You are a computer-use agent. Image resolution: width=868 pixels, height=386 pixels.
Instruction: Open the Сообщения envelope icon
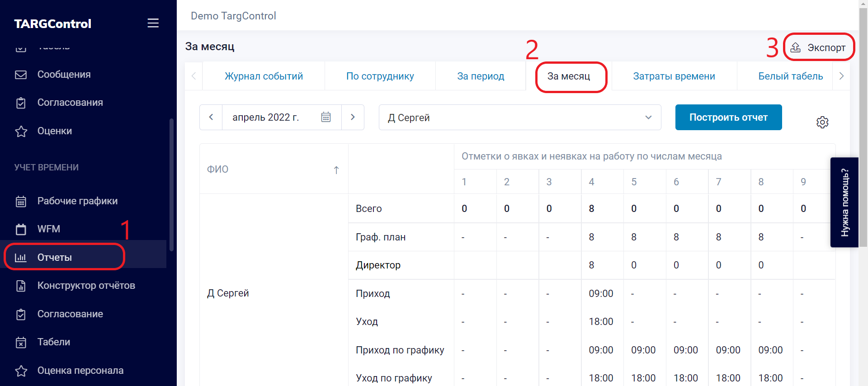(21, 75)
